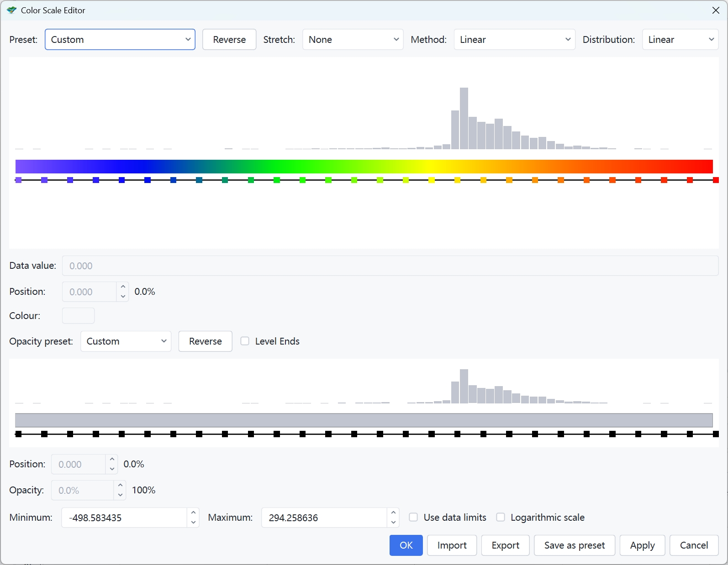Open the Preset dropdown showing Custom
The image size is (728, 565).
click(x=120, y=40)
